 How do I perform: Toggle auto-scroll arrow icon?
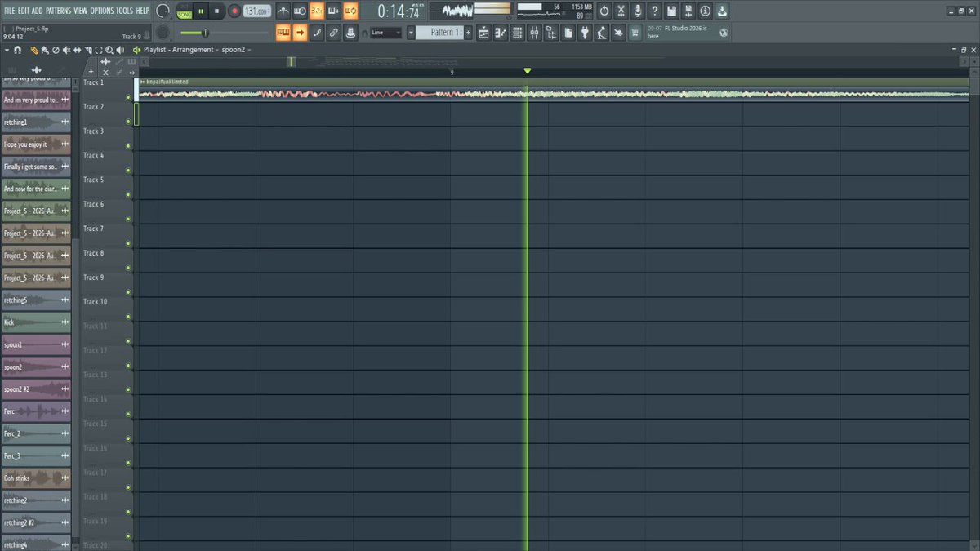click(x=300, y=33)
